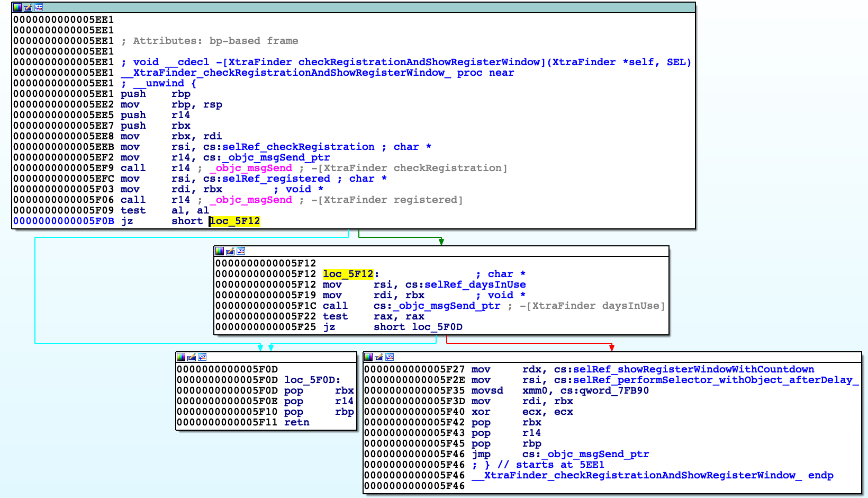The width and height of the screenshot is (868, 498).
Task: Click the __XtraFinder_checkRegistrationAndShowRegisterWindow_ proc near line
Action: point(317,73)
